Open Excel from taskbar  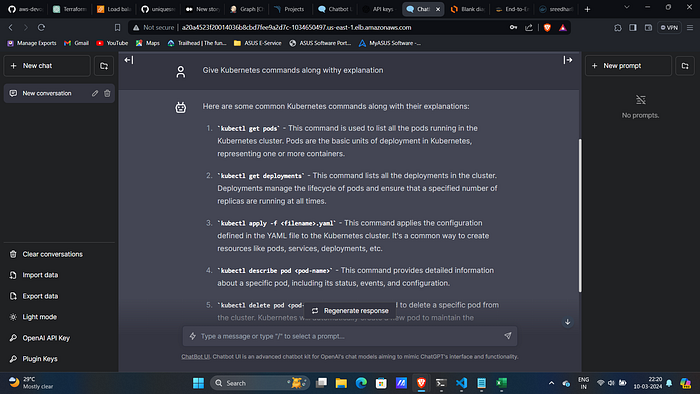[x=501, y=383]
